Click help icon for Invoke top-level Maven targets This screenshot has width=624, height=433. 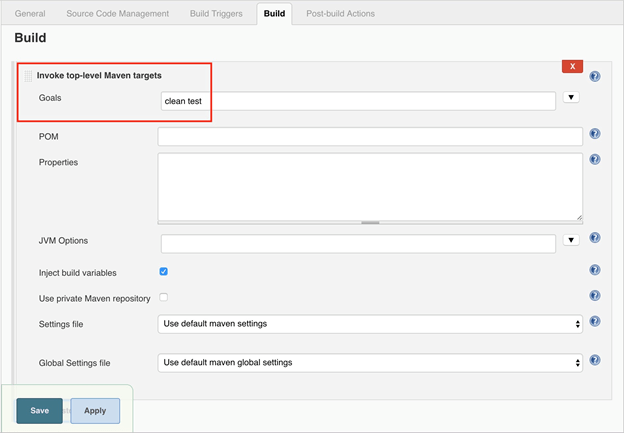click(594, 76)
